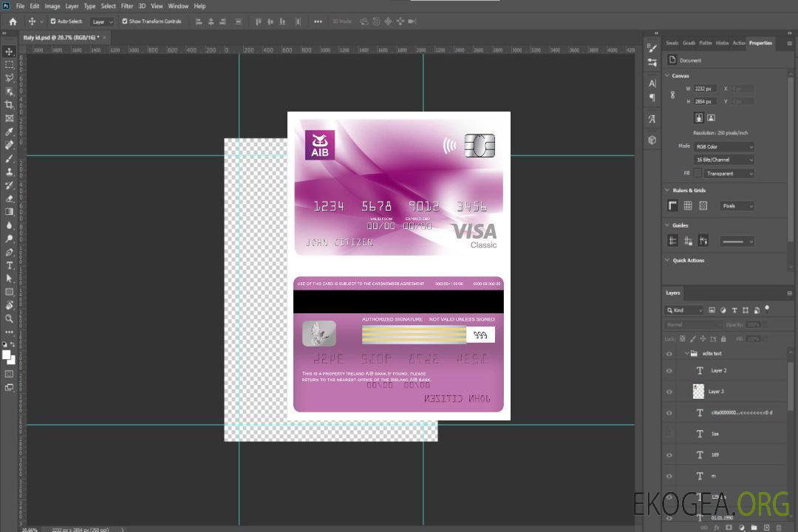Switch to the History panel tab
The image size is (798, 532).
pos(722,44)
